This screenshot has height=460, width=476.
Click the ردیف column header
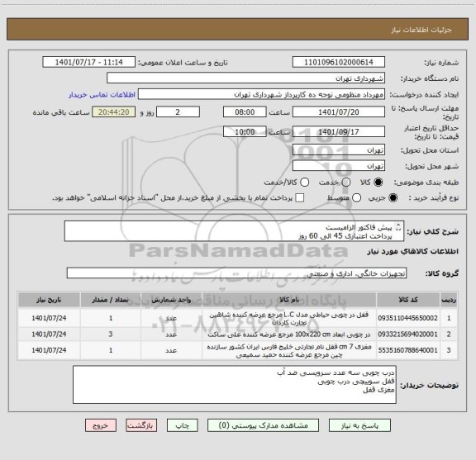coord(449,300)
